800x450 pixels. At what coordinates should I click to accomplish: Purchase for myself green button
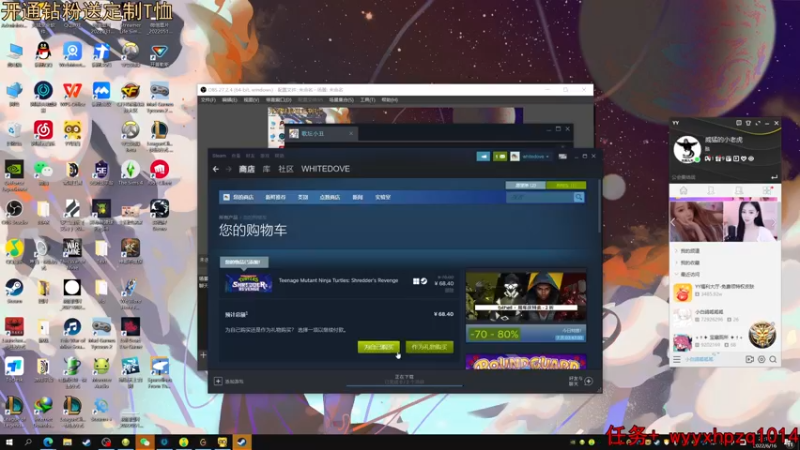pyautogui.click(x=379, y=347)
